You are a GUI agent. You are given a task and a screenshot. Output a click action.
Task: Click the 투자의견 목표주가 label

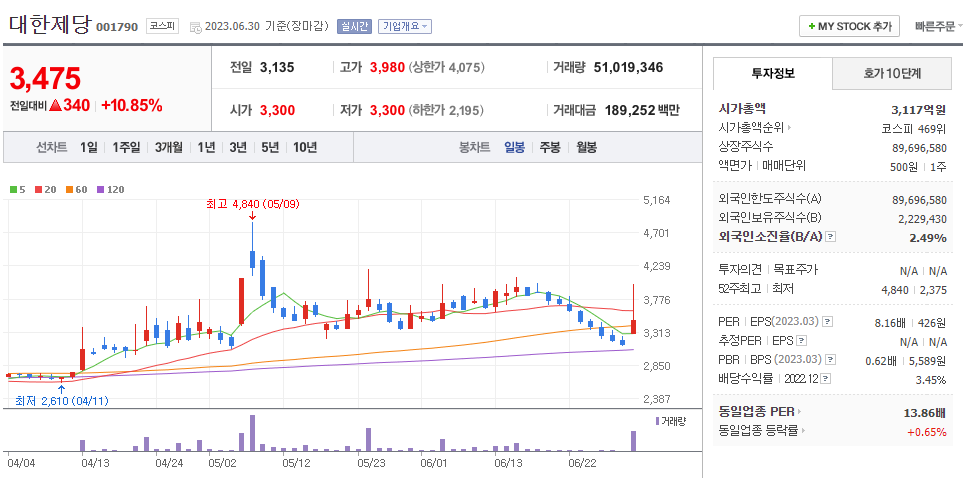(768, 270)
